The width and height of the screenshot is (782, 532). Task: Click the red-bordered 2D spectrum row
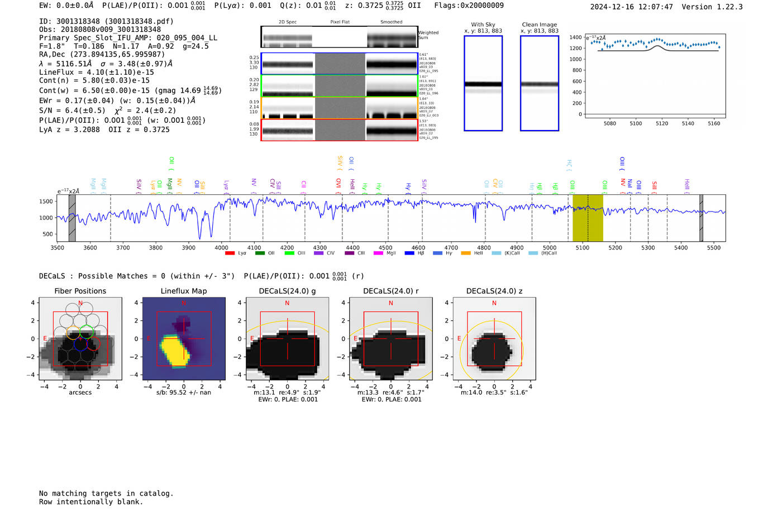point(340,130)
